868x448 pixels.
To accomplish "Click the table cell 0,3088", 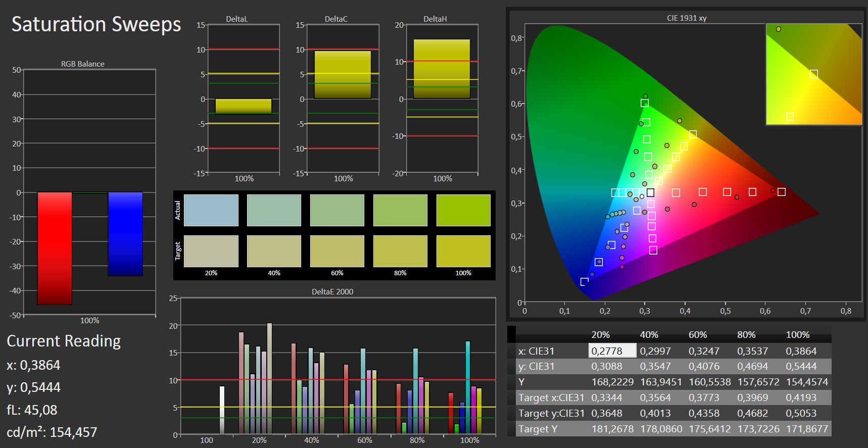I will coord(607,366).
